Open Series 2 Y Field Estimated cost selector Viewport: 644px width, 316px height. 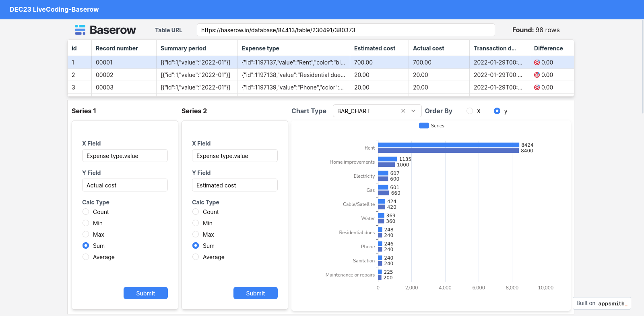coord(235,185)
